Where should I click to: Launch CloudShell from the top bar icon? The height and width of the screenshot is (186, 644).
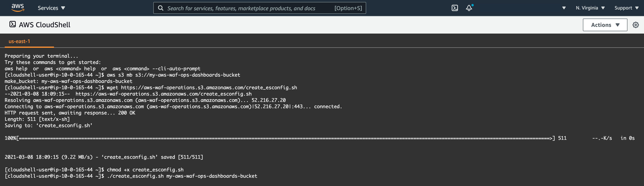pos(455,8)
